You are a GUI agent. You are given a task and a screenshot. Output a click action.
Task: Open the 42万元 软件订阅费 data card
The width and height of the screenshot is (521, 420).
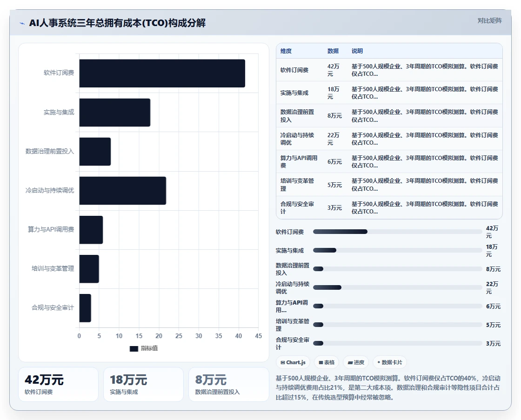point(59,385)
